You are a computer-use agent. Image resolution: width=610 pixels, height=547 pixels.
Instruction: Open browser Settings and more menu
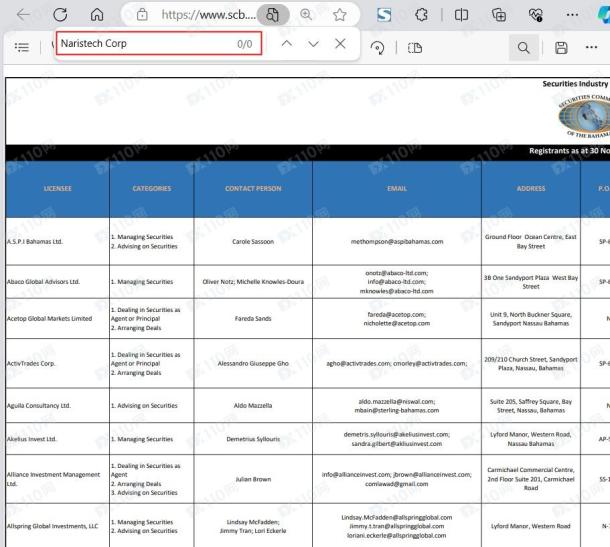point(572,15)
